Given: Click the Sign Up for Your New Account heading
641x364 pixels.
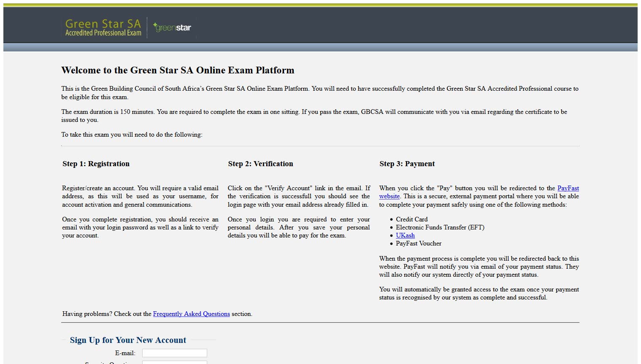Looking at the screenshot, I should 128,340.
